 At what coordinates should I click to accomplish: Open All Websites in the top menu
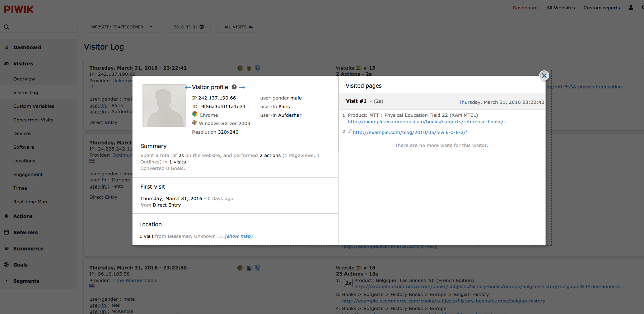(x=561, y=8)
